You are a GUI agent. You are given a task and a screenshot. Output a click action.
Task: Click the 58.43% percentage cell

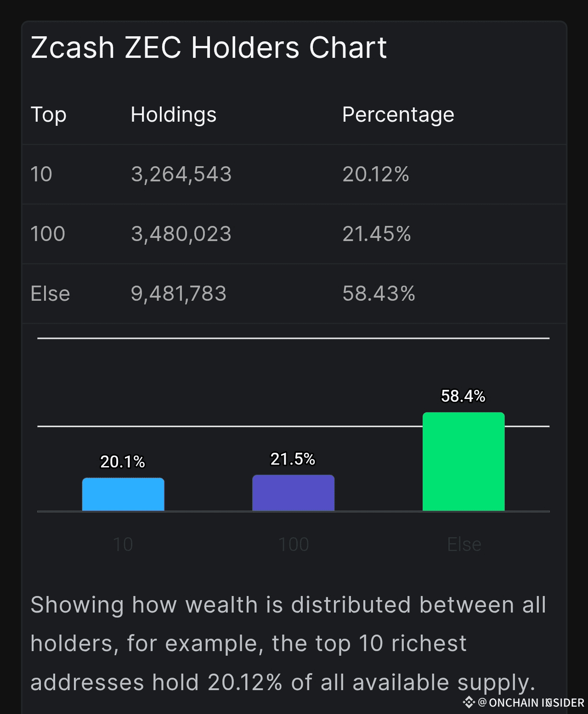point(379,294)
